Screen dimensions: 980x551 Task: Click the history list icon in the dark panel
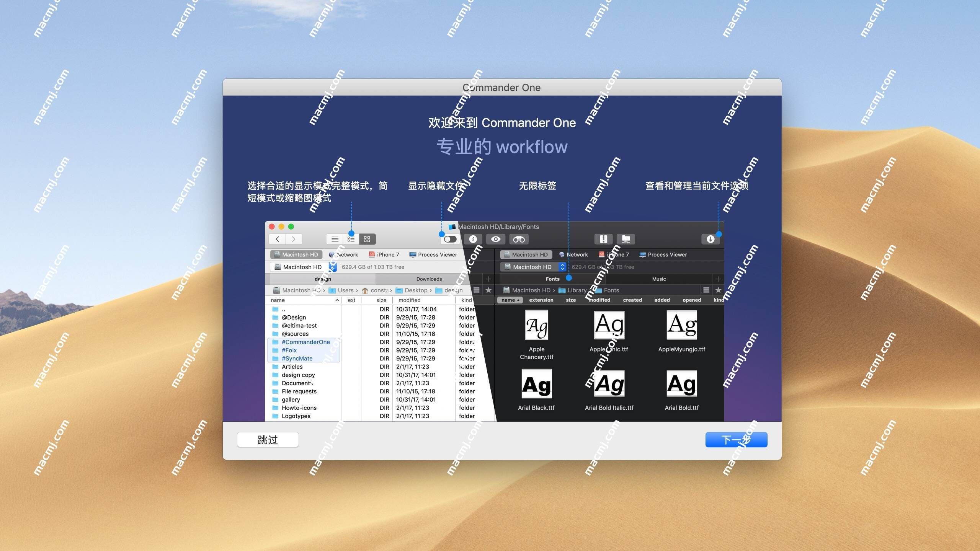tap(706, 290)
